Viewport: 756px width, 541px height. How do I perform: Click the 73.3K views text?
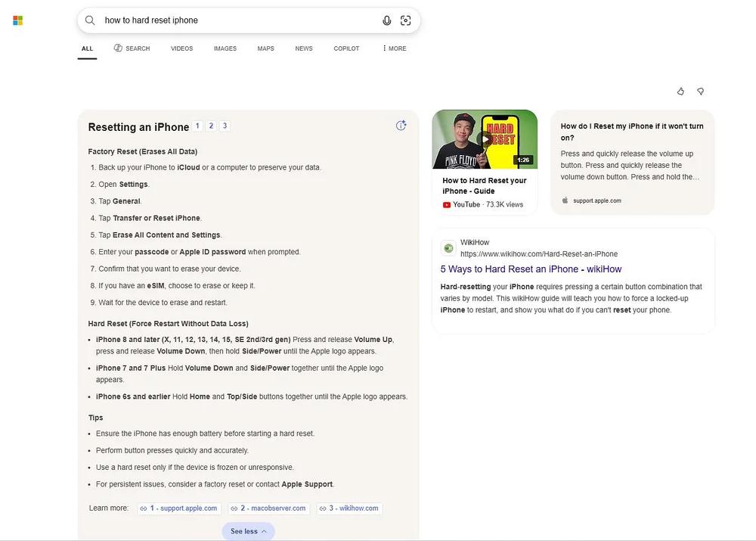(x=505, y=204)
